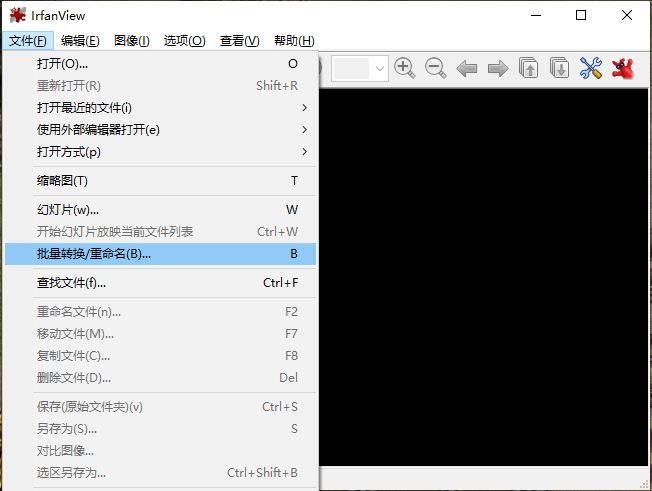Select 幻灯片(w)... menu entry
The width and height of the screenshot is (652, 491).
point(161,210)
